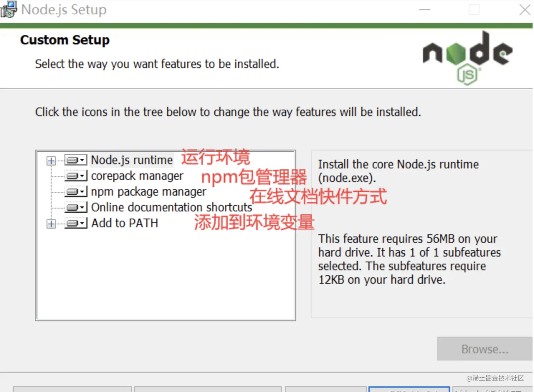The image size is (534, 392).
Task: Expand the Node.js runtime tree node
Action: [51, 161]
